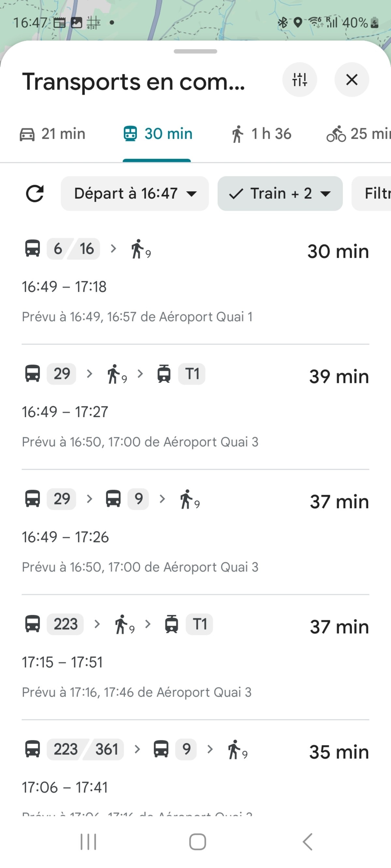Image resolution: width=391 pixels, height=868 pixels.
Task: Tap the Android back arrow
Action: [x=307, y=842]
